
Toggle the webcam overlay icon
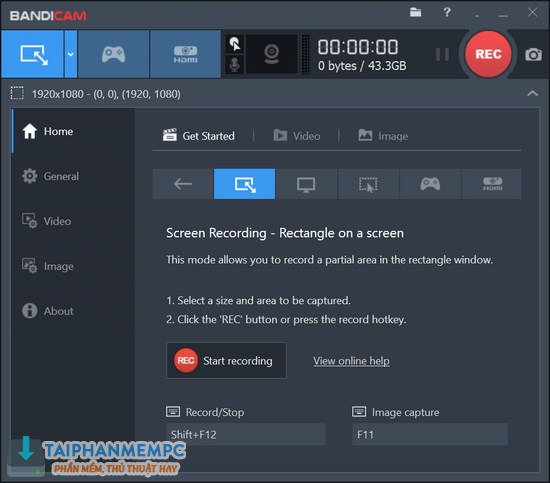[271, 54]
